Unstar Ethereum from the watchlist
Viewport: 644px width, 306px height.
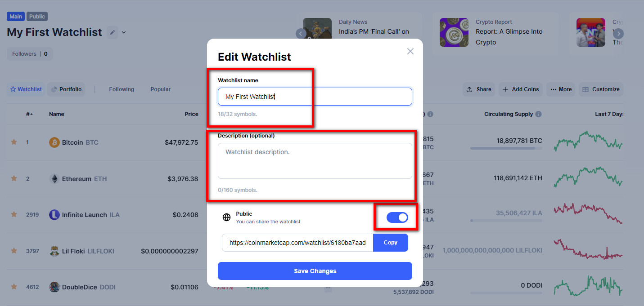click(14, 178)
